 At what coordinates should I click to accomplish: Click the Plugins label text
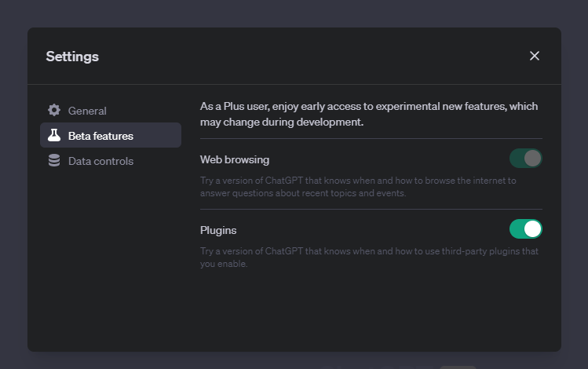tap(218, 230)
